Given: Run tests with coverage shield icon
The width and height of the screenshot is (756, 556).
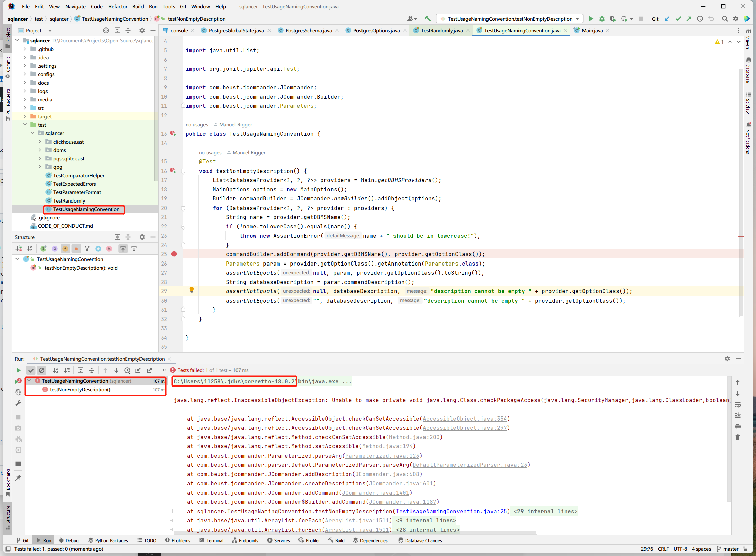Looking at the screenshot, I should pos(613,19).
